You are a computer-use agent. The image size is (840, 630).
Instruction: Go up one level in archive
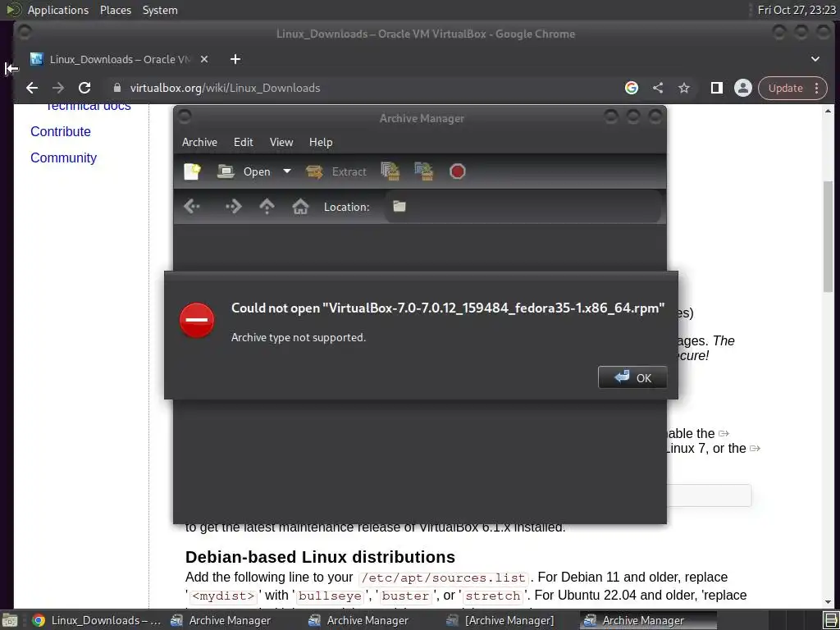click(x=267, y=206)
